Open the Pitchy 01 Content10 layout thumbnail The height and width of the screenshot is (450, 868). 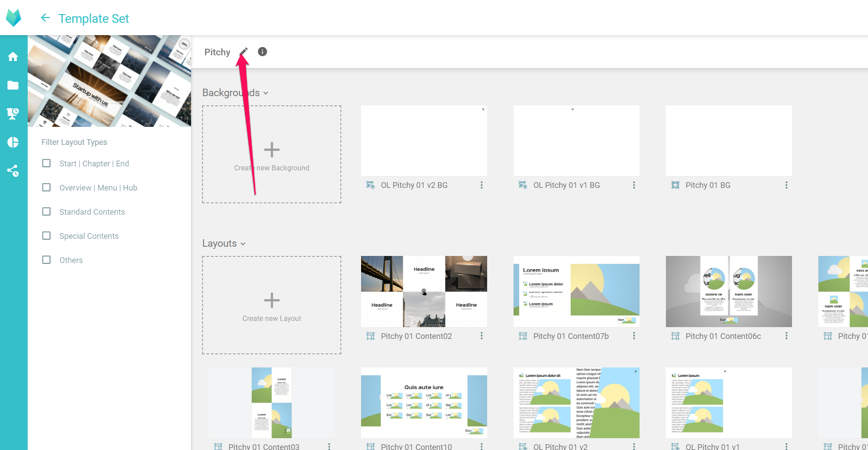pyautogui.click(x=424, y=403)
